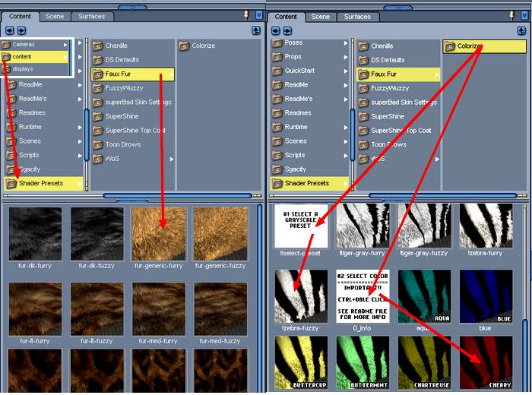Screen dimensions: 532x395
Task: Expand WoS submenu arrow in left panel
Action: click(x=172, y=159)
